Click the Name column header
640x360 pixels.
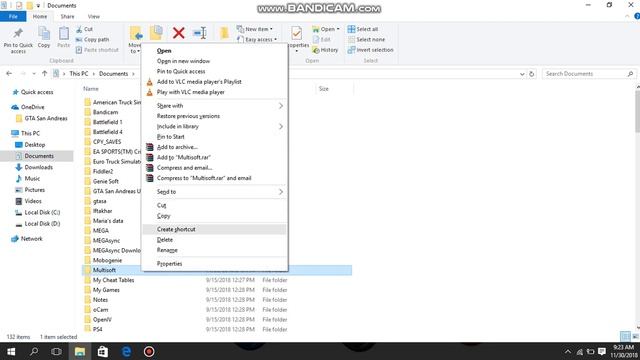click(91, 89)
